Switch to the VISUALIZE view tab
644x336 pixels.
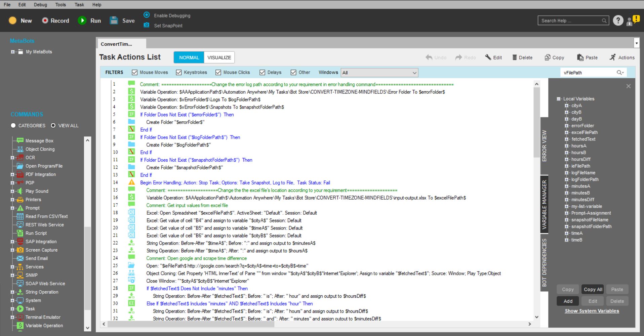point(219,57)
